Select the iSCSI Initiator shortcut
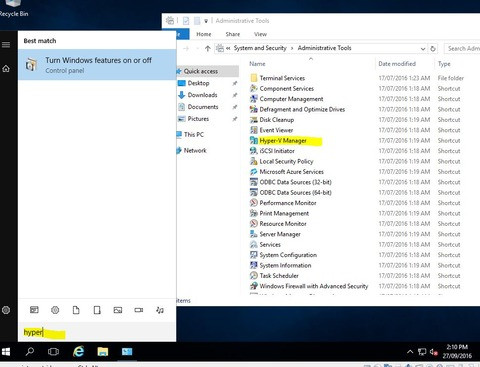The width and height of the screenshot is (480, 367). tap(277, 151)
